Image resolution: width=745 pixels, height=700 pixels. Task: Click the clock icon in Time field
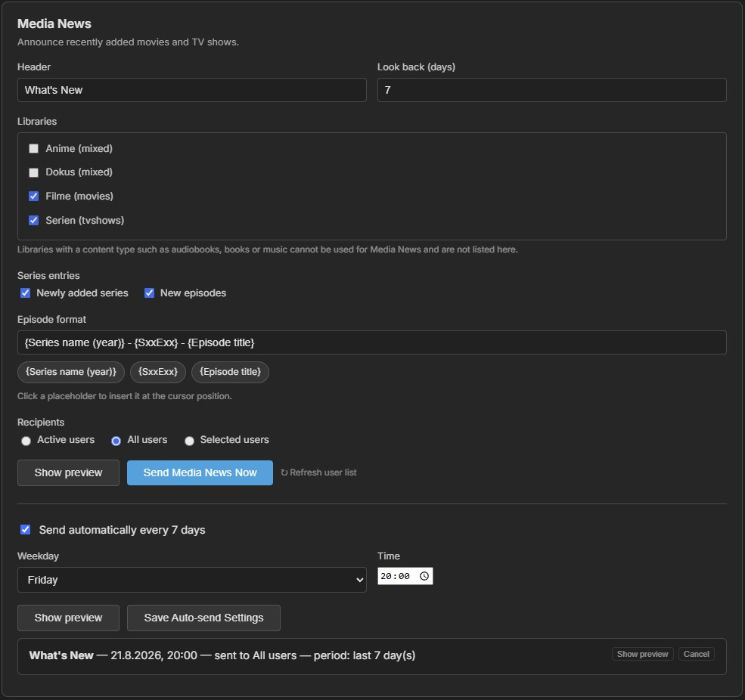point(424,576)
